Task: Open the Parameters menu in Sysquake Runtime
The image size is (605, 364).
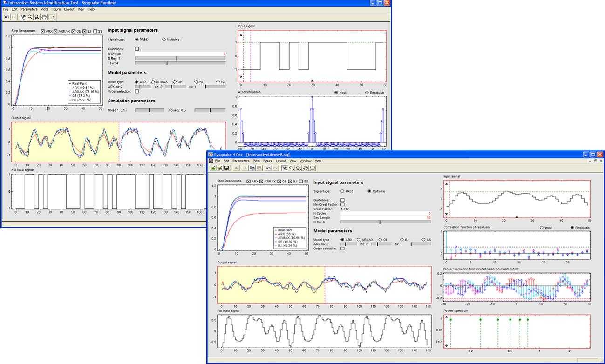Action: tap(29, 9)
